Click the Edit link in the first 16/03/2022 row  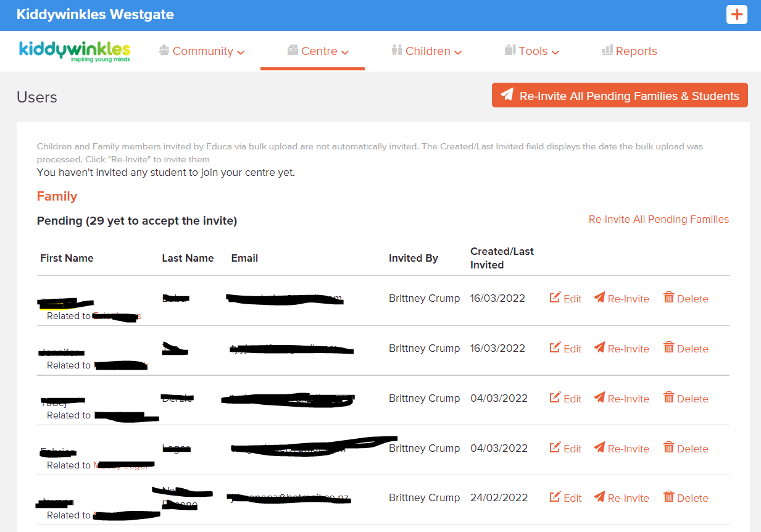click(x=566, y=299)
